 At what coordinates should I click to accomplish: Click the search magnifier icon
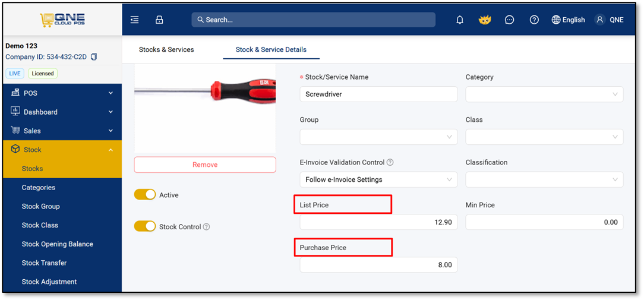pos(200,20)
